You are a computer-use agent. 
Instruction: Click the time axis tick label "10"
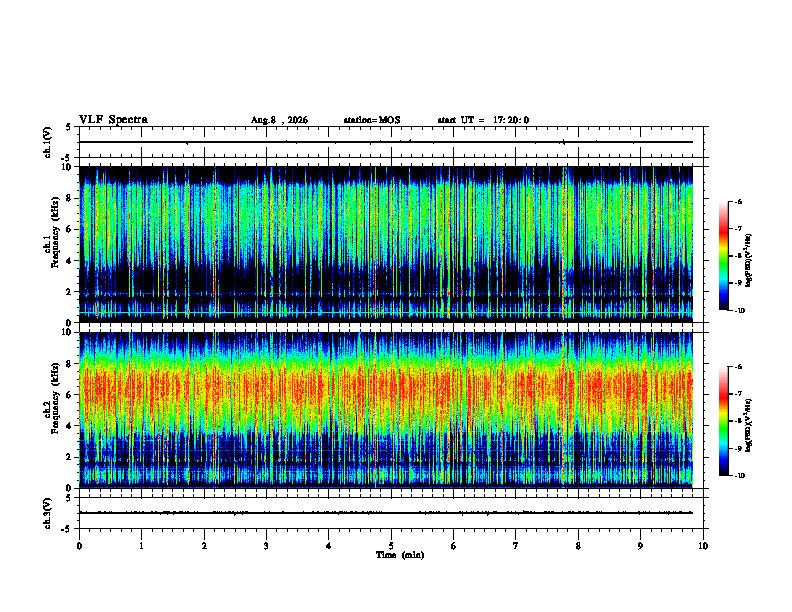703,546
